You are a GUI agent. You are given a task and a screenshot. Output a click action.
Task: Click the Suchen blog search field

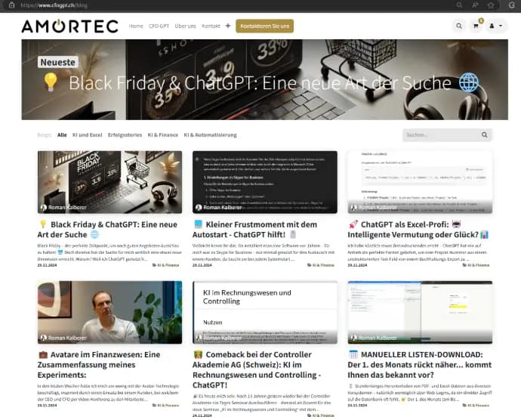tap(440, 135)
